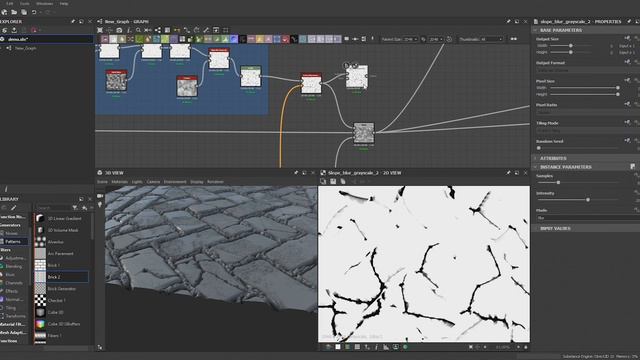Viewport: 640px width, 360px height.
Task: Adjust the Output Size Width slider
Action: [571, 46]
